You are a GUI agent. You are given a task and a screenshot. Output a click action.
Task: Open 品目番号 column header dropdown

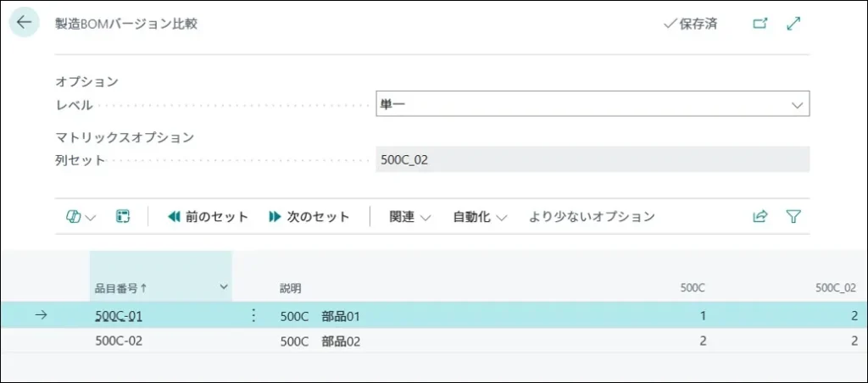coord(224,287)
